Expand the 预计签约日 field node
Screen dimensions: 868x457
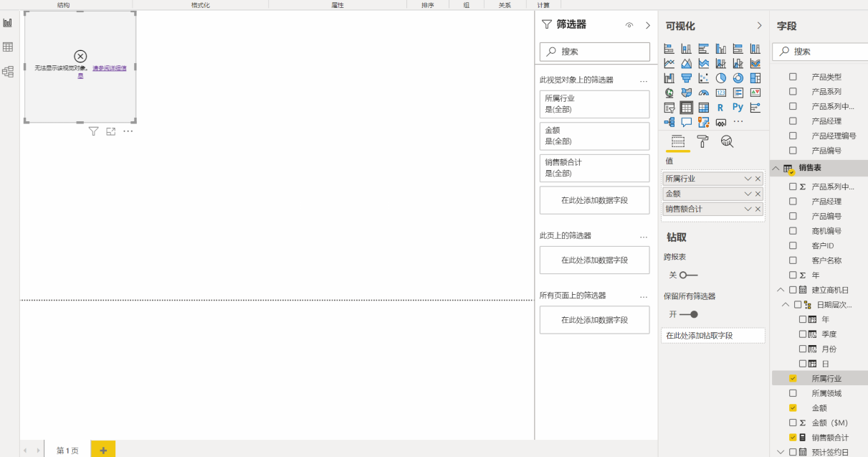coord(781,452)
